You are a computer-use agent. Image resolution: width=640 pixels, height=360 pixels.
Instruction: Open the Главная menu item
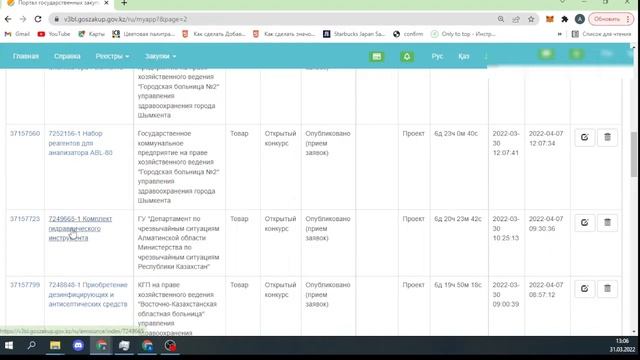pyautogui.click(x=26, y=56)
